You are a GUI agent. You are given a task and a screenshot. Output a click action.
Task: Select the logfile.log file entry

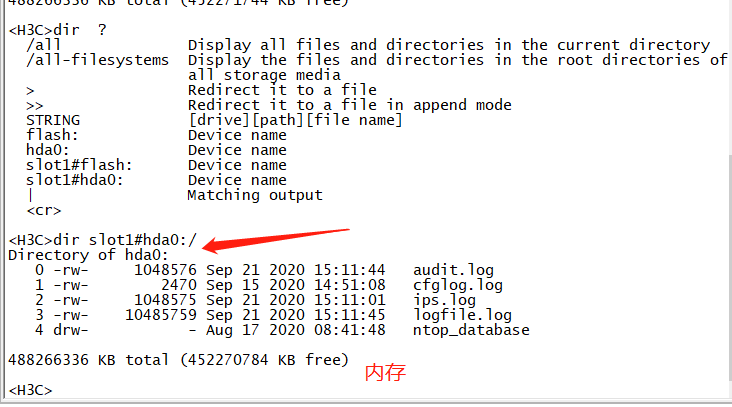(462, 315)
